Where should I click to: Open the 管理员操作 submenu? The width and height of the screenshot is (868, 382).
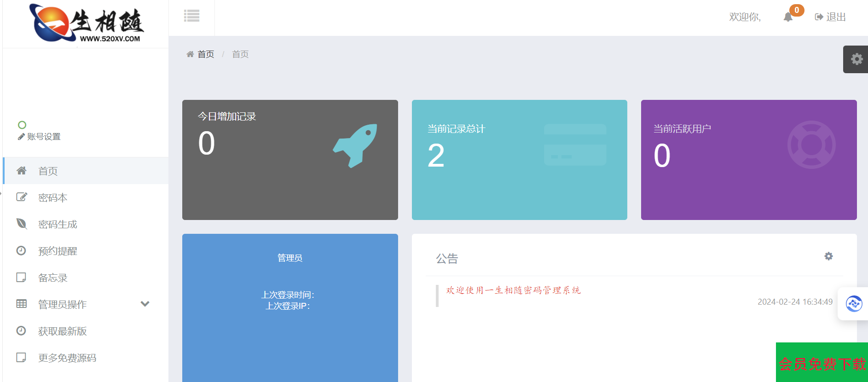tap(62, 304)
